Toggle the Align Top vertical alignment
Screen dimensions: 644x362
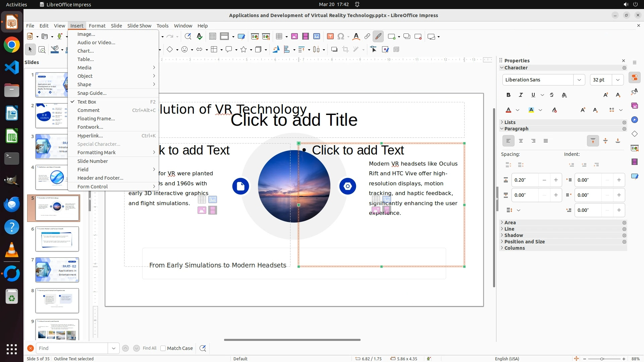coord(593,141)
